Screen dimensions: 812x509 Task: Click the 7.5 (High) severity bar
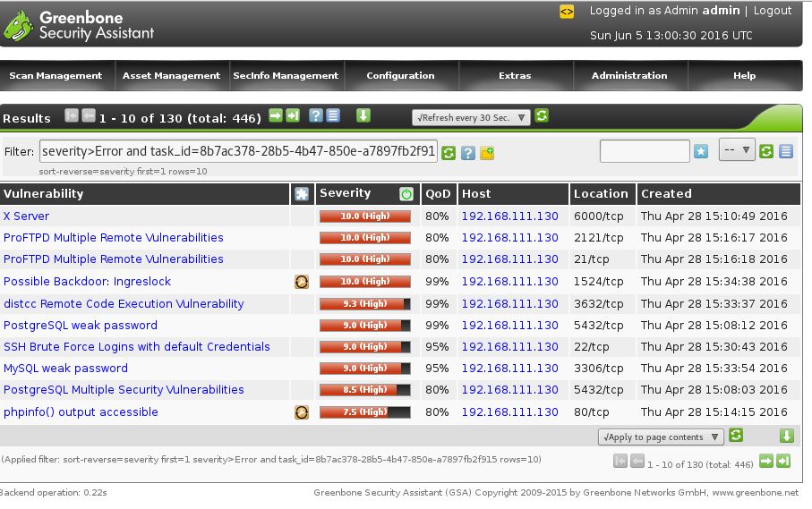tap(365, 412)
